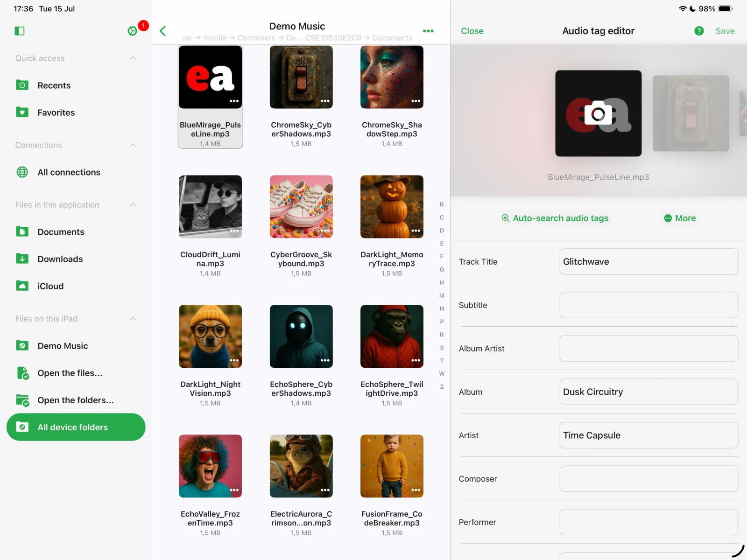Open the More tag options

coord(680,218)
